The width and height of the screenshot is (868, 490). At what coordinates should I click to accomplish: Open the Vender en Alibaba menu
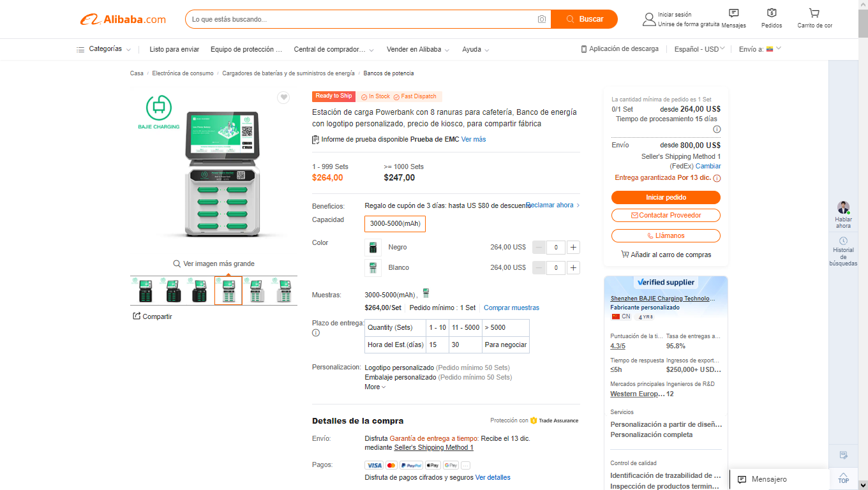[x=417, y=49]
